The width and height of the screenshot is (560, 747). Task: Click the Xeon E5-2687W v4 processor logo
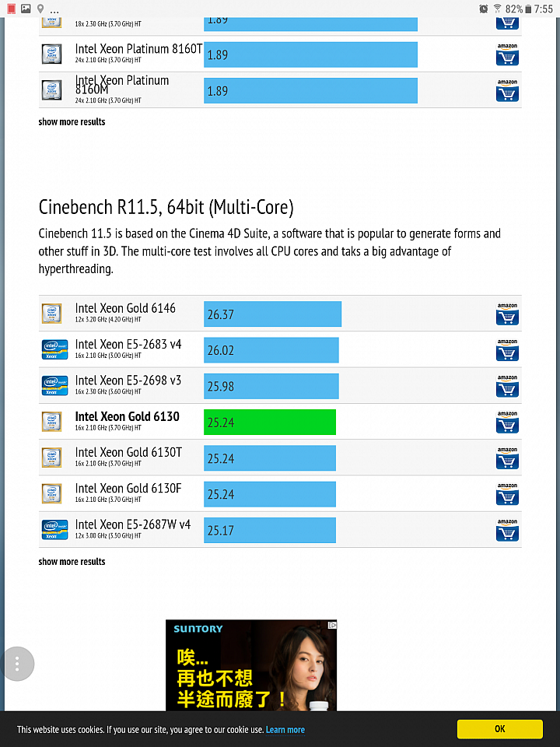pos(54,530)
